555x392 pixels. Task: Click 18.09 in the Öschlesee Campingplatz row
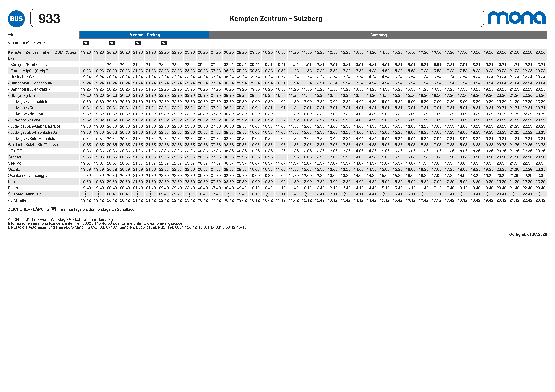pyautogui.click(x=462, y=176)
